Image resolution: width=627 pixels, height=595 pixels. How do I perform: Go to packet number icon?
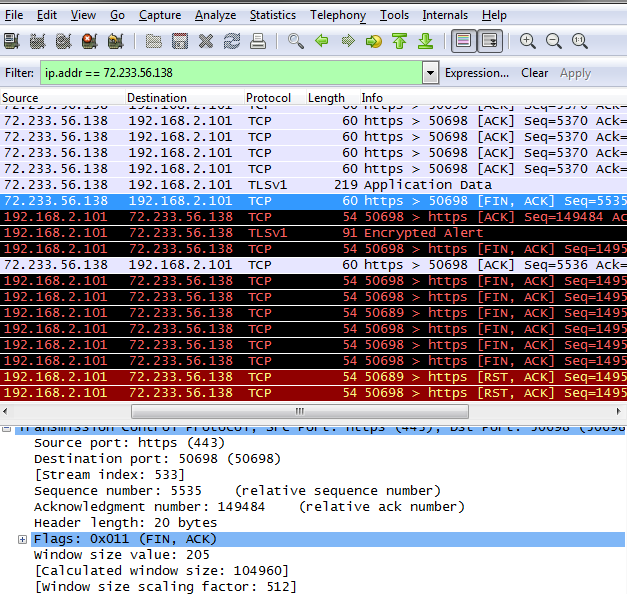click(x=374, y=41)
